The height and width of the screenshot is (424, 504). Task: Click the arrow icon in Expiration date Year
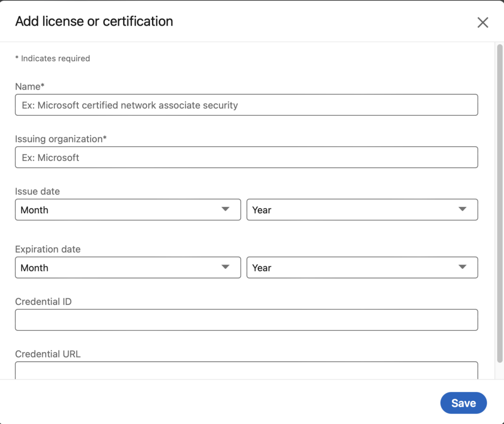pyautogui.click(x=462, y=267)
